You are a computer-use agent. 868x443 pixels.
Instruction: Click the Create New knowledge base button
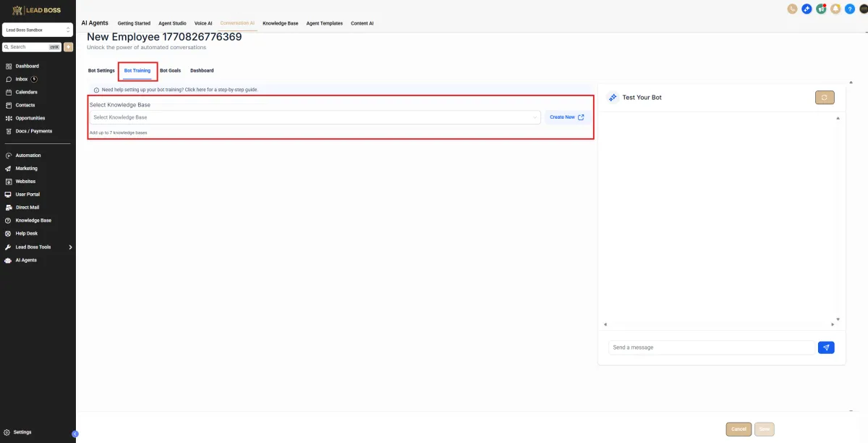(566, 117)
